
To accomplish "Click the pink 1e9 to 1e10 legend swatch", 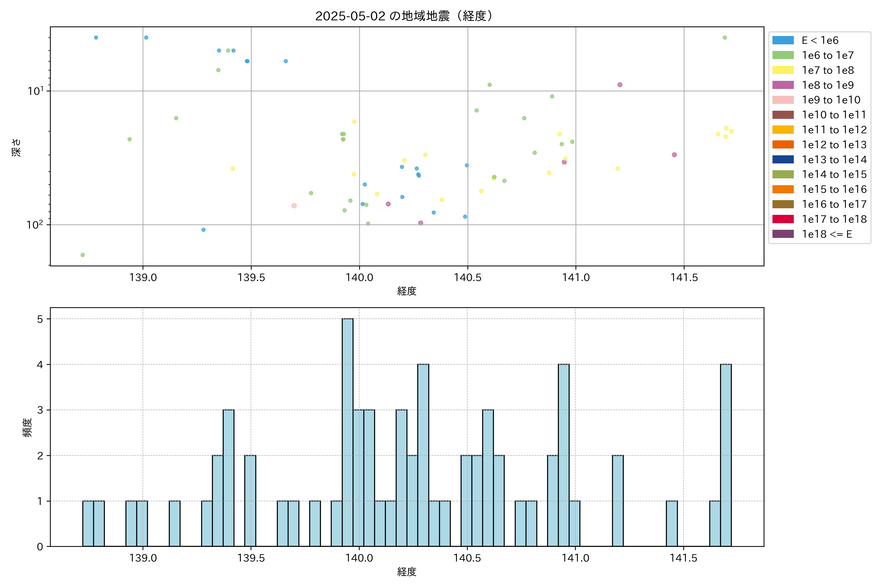I will pyautogui.click(x=783, y=100).
